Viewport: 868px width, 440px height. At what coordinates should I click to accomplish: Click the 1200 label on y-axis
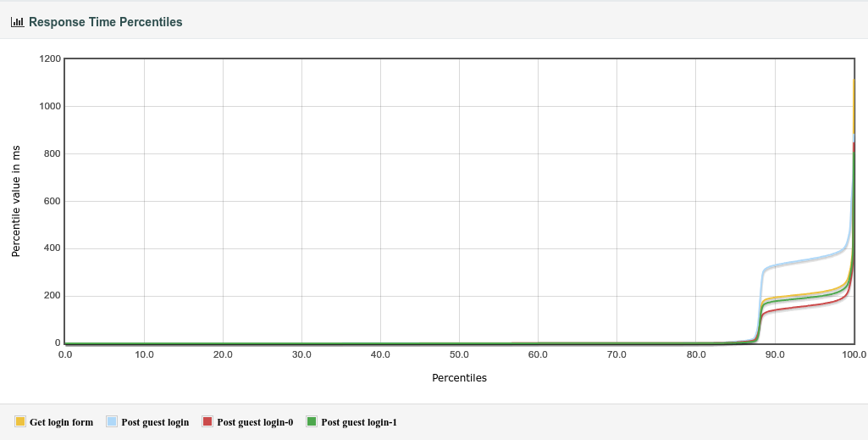coord(50,58)
